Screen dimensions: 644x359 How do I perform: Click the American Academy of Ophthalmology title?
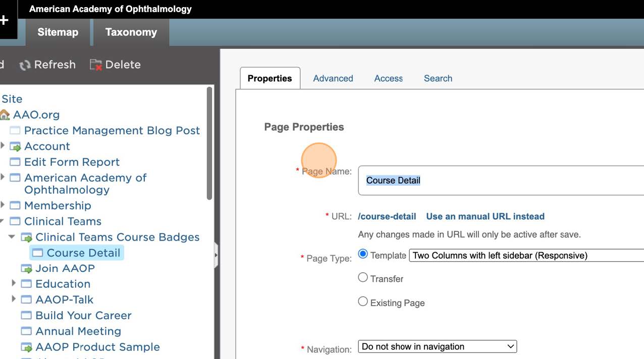[x=111, y=9]
